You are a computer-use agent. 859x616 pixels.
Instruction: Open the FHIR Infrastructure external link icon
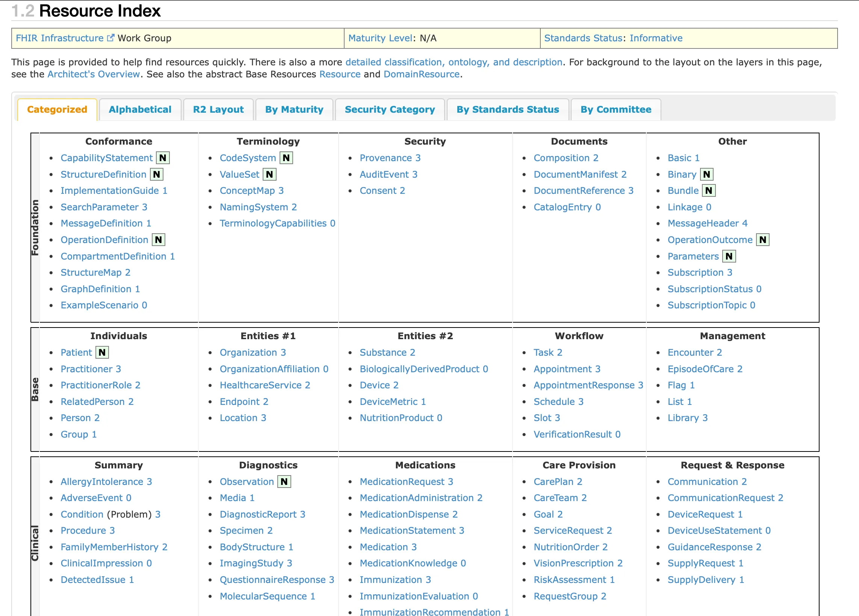tap(110, 37)
